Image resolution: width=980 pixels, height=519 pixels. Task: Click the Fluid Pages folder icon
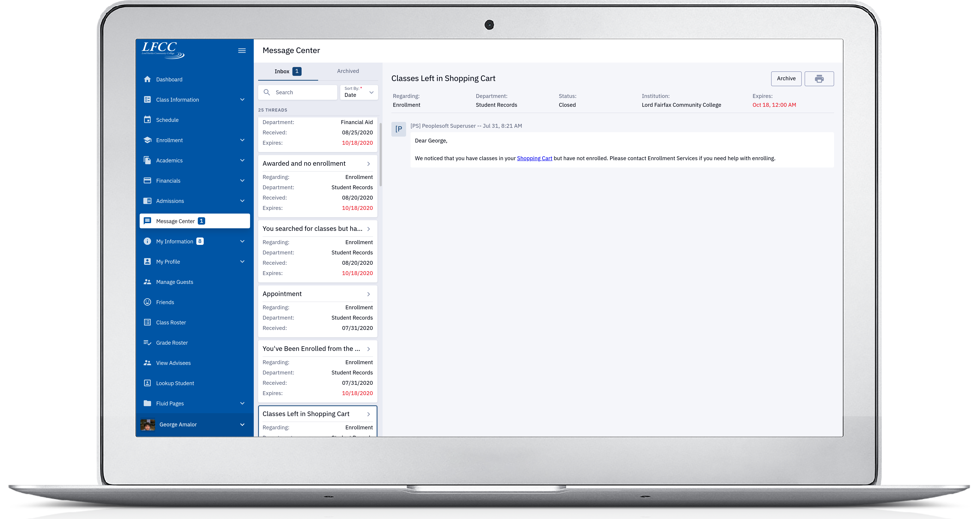pos(147,403)
